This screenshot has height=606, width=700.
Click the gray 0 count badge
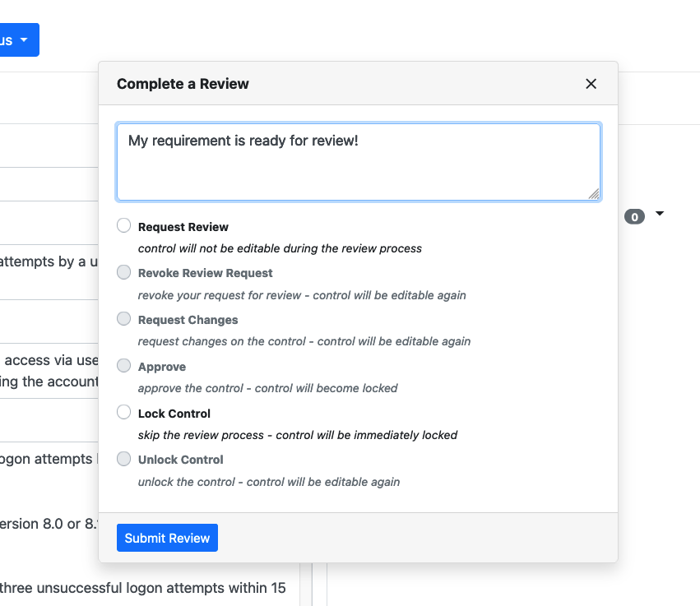pos(634,217)
